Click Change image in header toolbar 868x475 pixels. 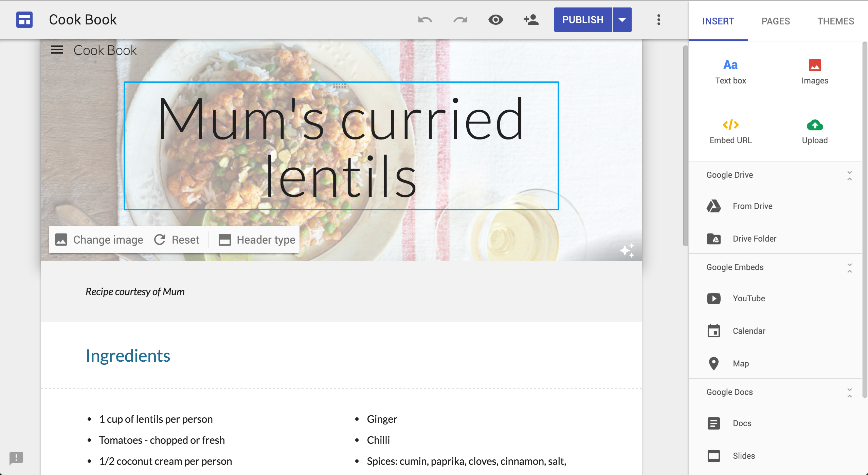(x=99, y=240)
